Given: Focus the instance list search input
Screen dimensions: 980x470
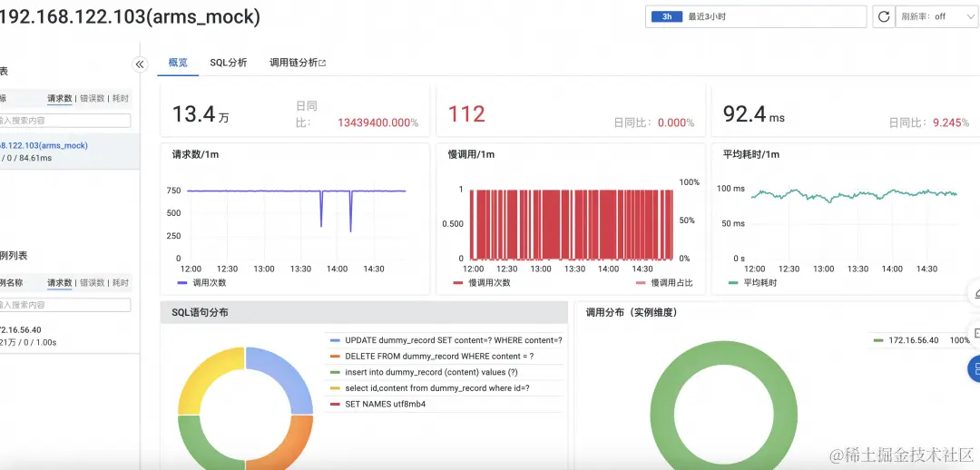Looking at the screenshot, I should coord(64,305).
